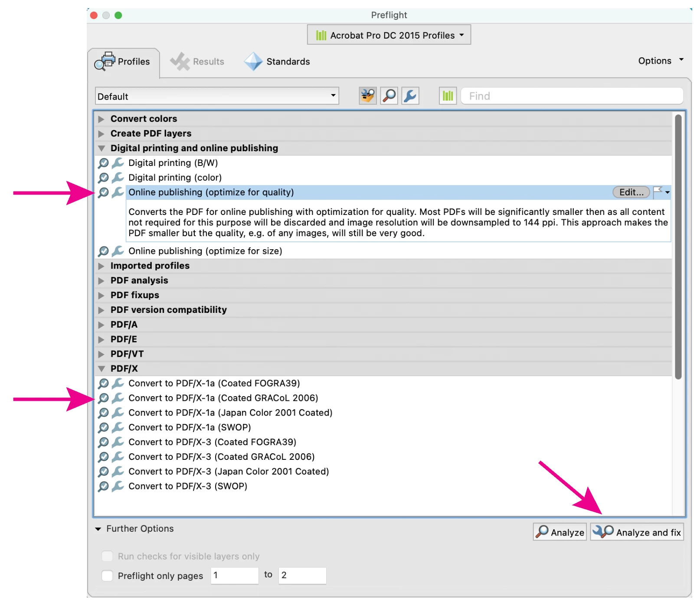
Task: Click the end page field showing 2
Action: pos(302,576)
